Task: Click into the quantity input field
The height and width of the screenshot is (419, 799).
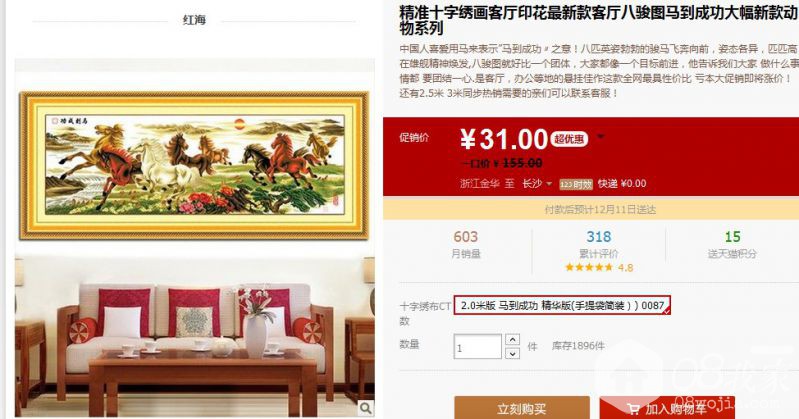Action: (x=477, y=347)
